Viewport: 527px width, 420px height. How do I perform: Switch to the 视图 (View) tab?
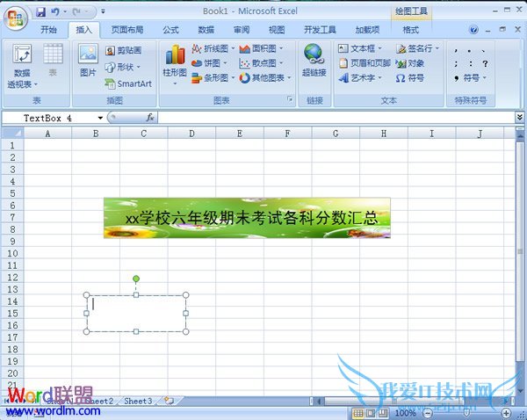pos(277,30)
